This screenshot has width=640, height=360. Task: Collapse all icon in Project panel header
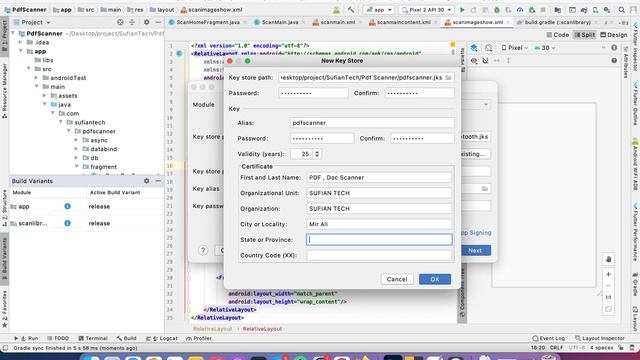click(132, 22)
